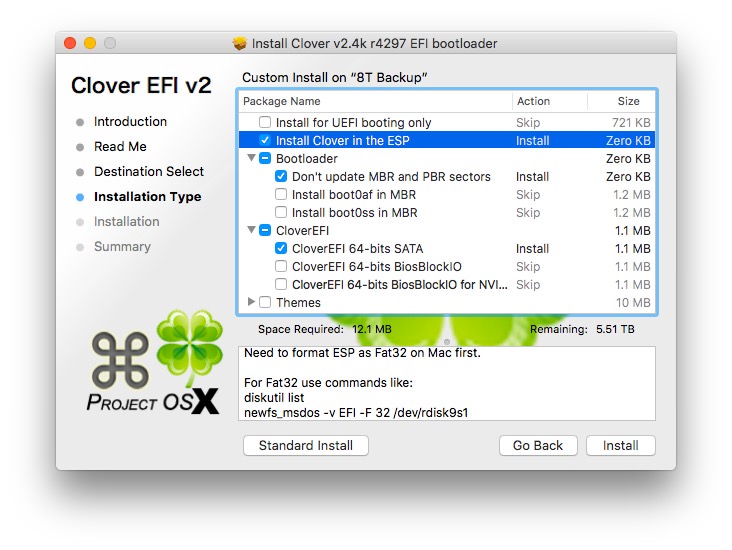Select the Install boot0af in MBR row label

pos(354,195)
